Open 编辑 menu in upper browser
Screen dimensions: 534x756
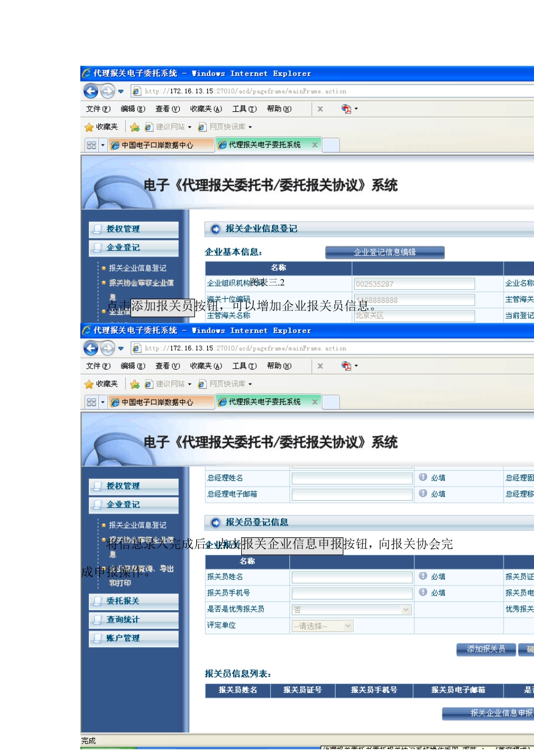point(133,109)
